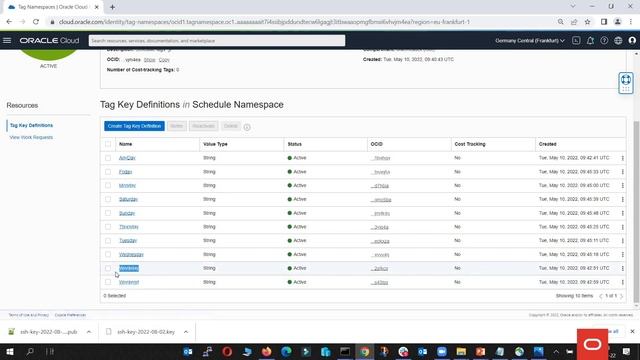Click the Oracle Cloud logo

pos(49,40)
